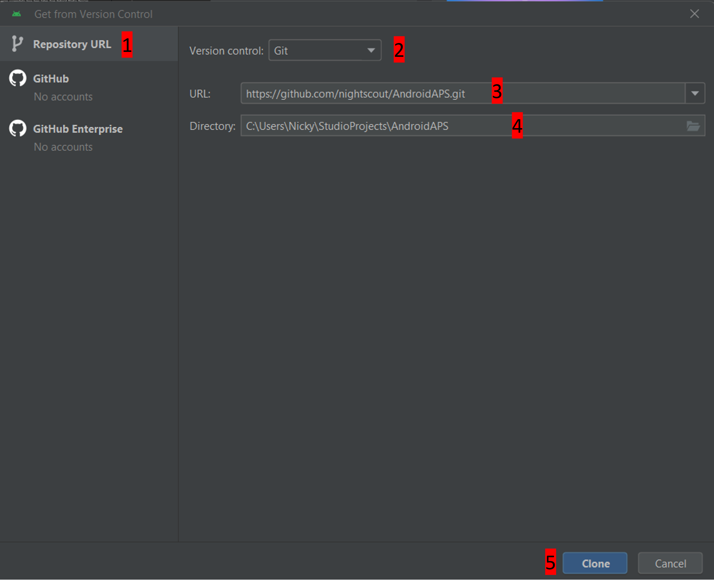
Task: Click into the Directory path field
Action: click(x=473, y=126)
